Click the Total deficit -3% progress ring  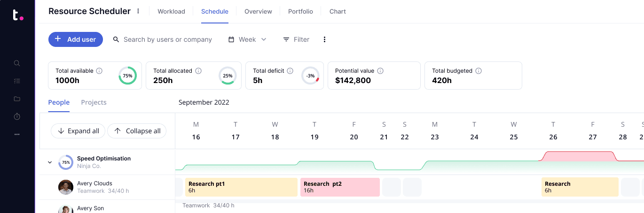pyautogui.click(x=310, y=76)
